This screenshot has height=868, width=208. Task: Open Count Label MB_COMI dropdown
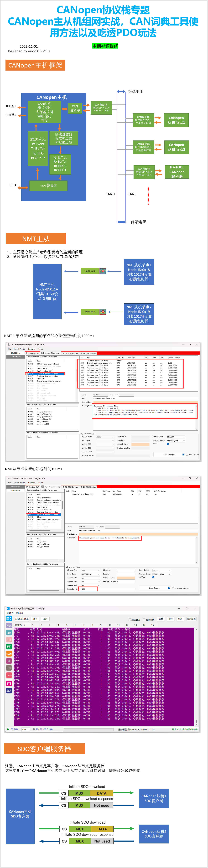176,437
